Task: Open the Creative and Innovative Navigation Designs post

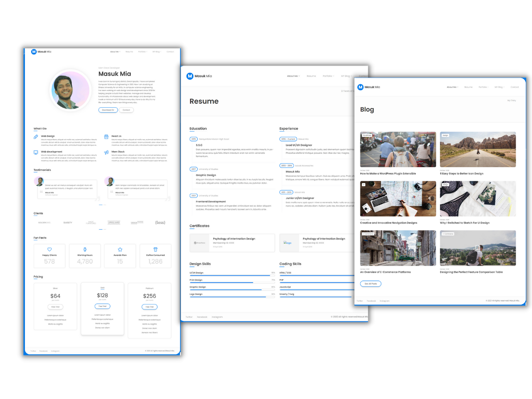Action: (x=388, y=223)
